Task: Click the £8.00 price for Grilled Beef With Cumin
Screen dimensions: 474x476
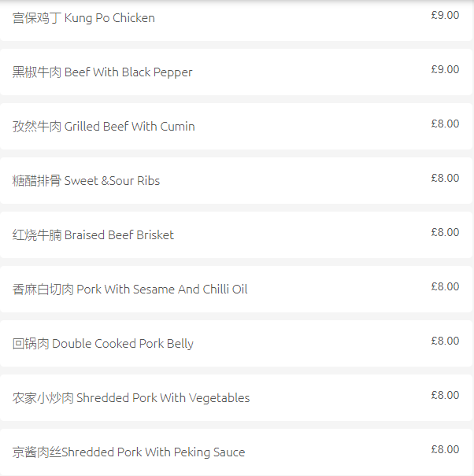Action: (x=445, y=124)
